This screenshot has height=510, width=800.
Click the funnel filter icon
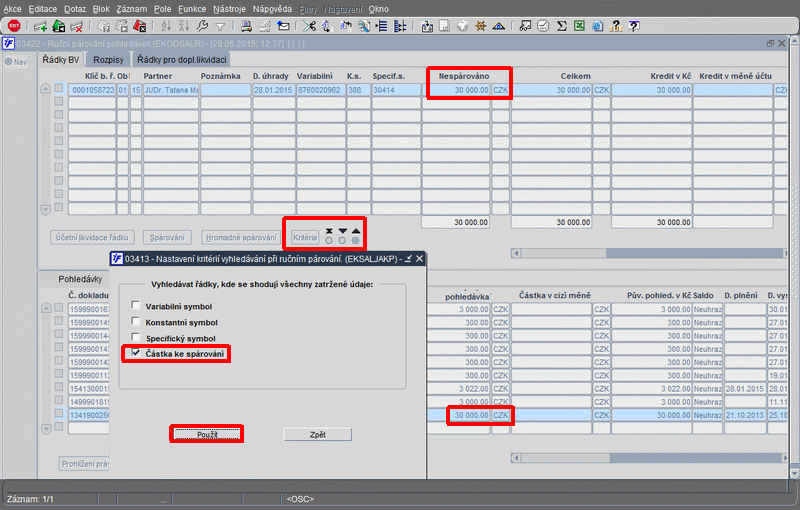[220, 27]
